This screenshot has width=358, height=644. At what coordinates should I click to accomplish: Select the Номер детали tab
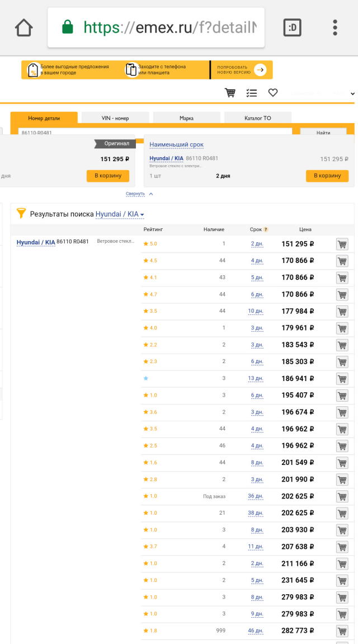(x=44, y=118)
